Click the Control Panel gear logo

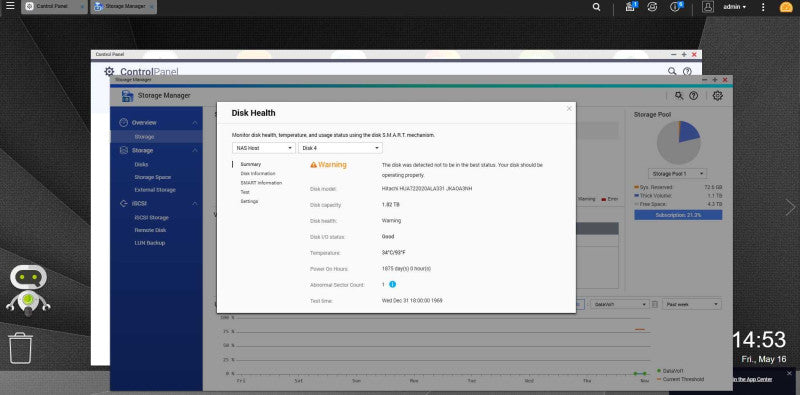(109, 71)
